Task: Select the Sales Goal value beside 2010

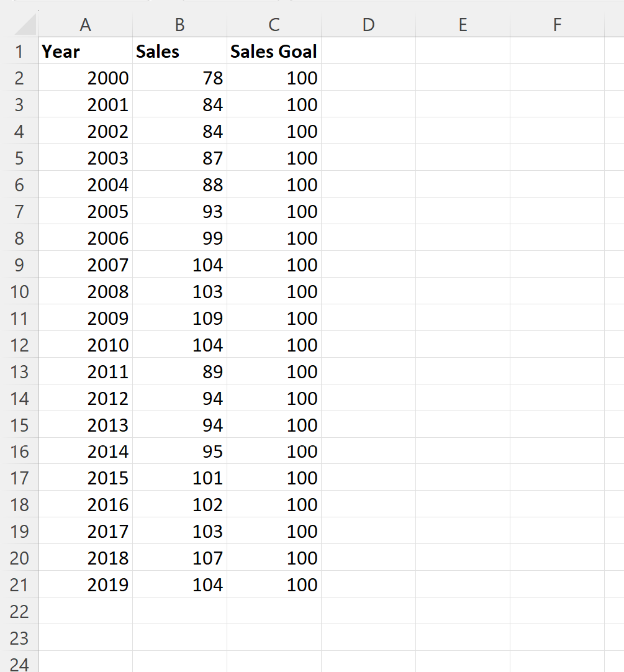Action: (273, 345)
